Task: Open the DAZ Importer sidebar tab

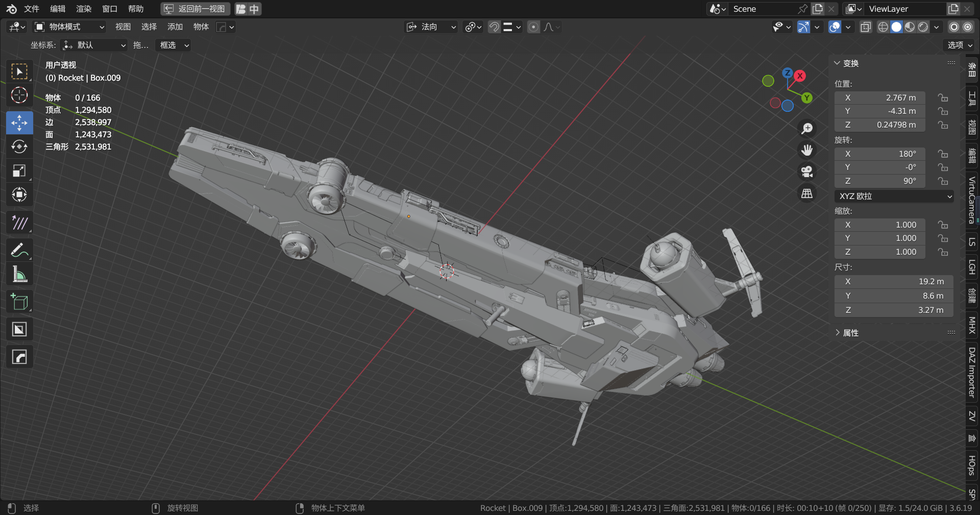Action: click(x=972, y=373)
